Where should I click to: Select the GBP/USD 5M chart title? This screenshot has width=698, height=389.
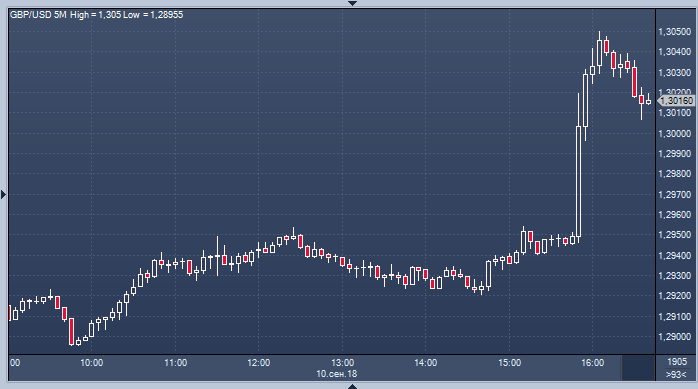(38, 15)
